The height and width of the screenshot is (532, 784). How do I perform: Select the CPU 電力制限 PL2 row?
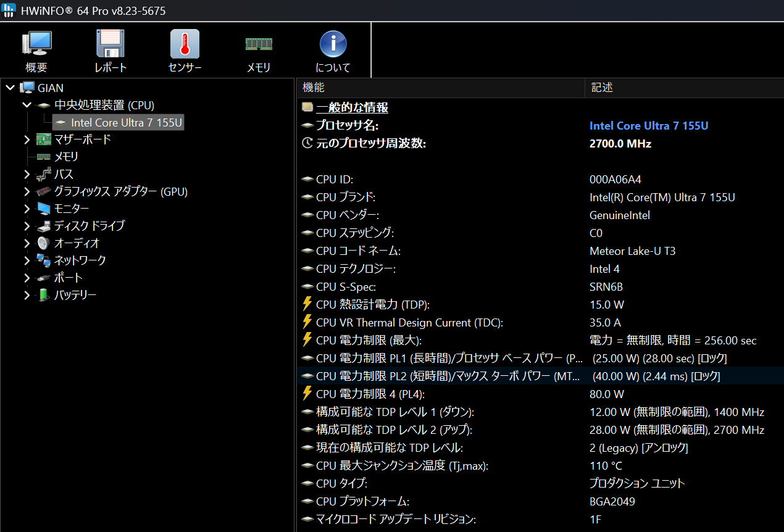click(540, 376)
